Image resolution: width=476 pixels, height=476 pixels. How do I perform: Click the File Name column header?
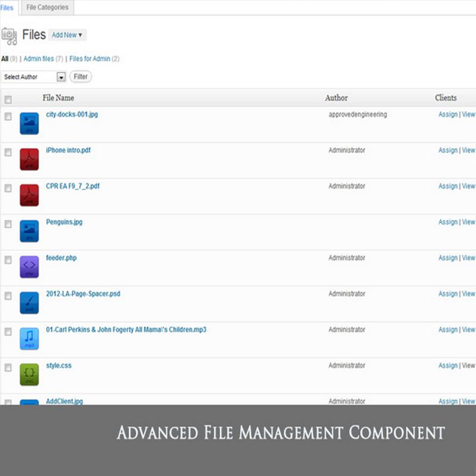[58, 98]
